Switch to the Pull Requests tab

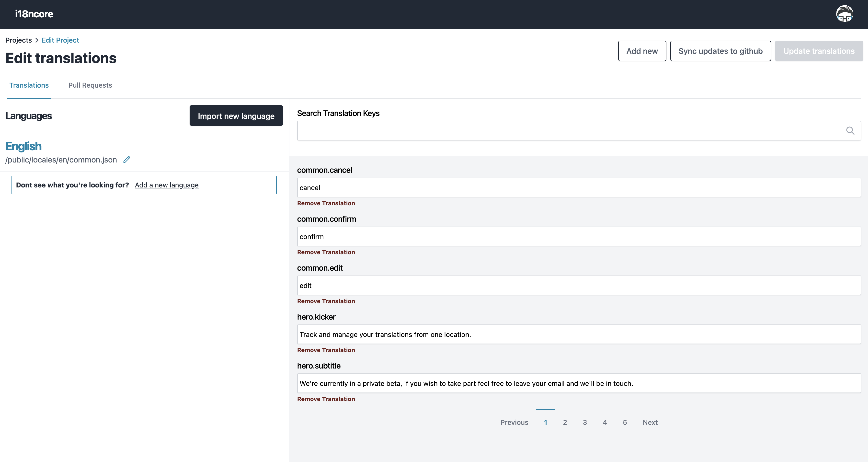[90, 85]
